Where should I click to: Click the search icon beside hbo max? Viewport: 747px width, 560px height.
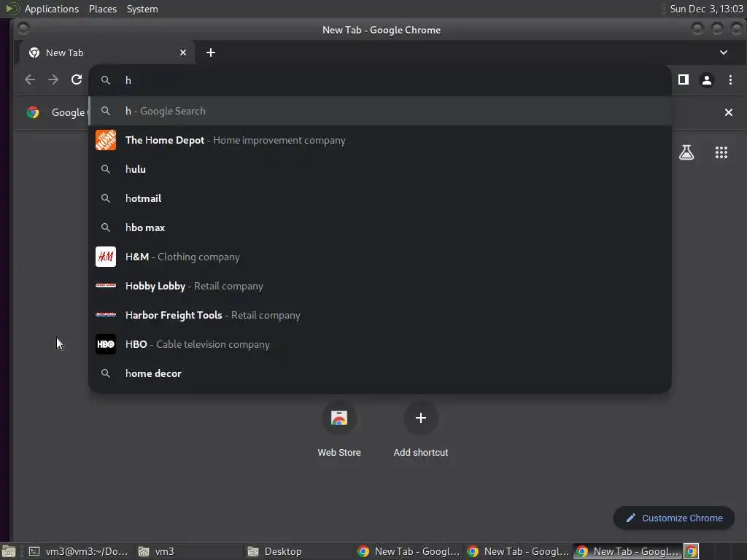106,227
